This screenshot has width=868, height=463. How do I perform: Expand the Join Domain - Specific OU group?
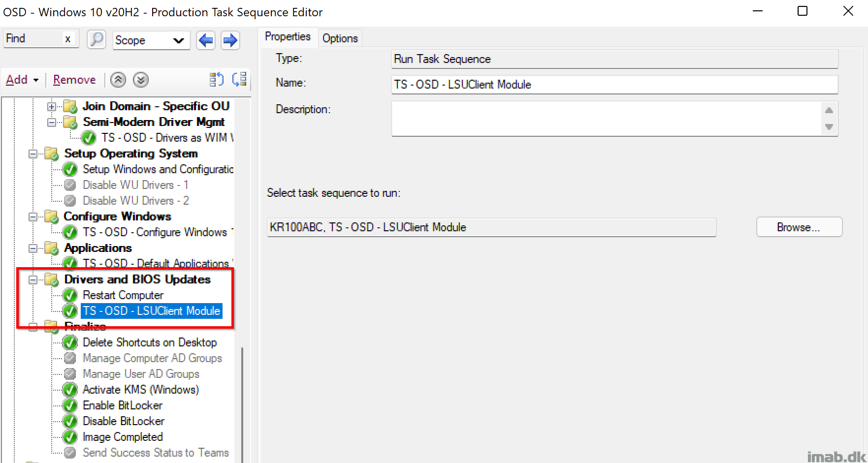click(52, 106)
